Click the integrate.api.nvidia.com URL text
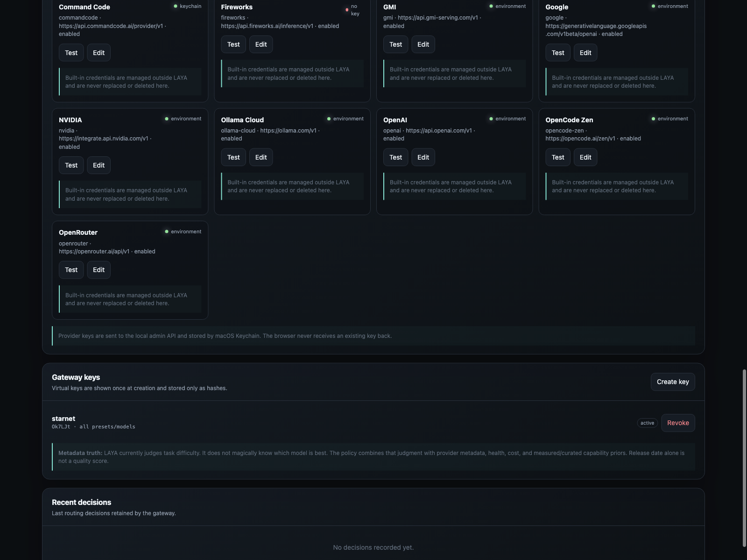 (104, 139)
